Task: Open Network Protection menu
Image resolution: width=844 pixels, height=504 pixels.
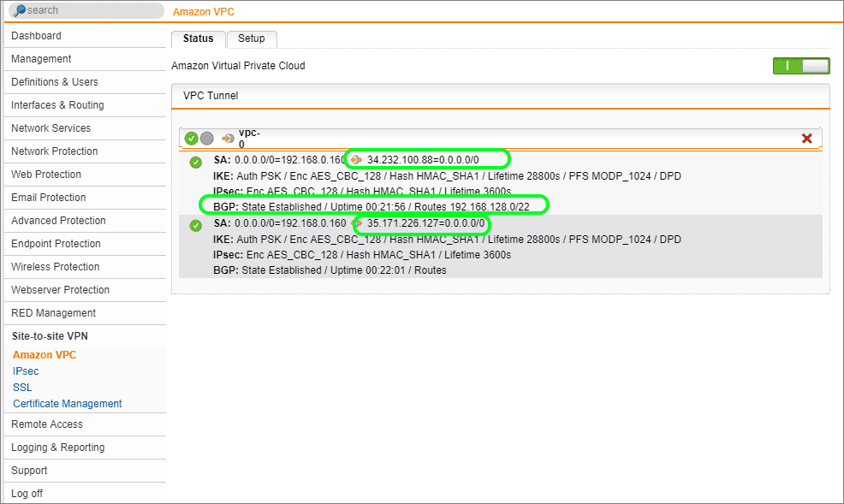Action: (x=85, y=151)
